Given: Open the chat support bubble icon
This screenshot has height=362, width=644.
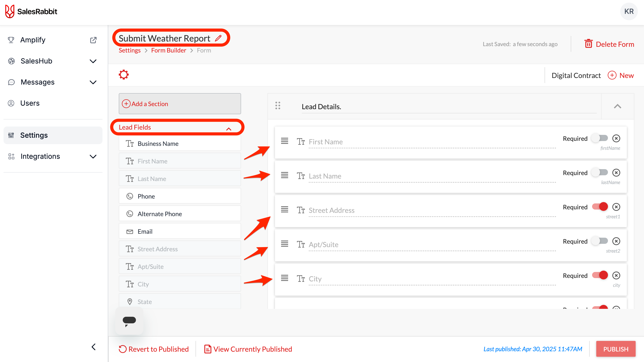Looking at the screenshot, I should pyautogui.click(x=129, y=320).
